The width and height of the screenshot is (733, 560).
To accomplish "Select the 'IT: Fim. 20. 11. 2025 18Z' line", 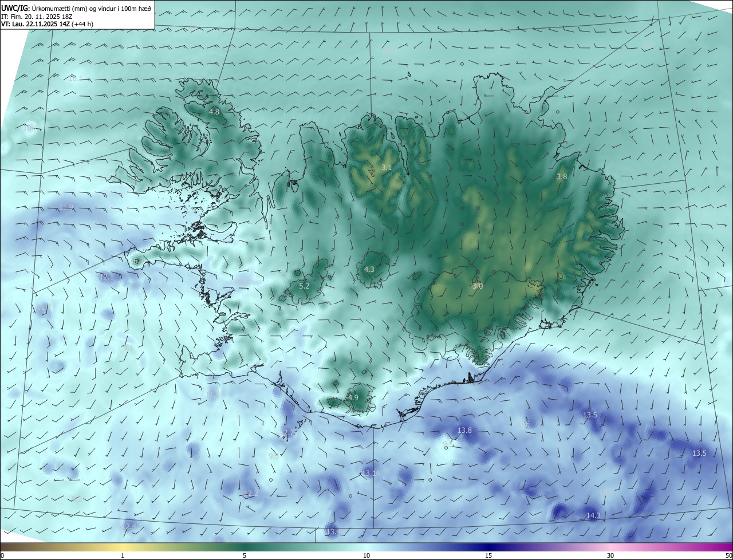I will point(37,16).
